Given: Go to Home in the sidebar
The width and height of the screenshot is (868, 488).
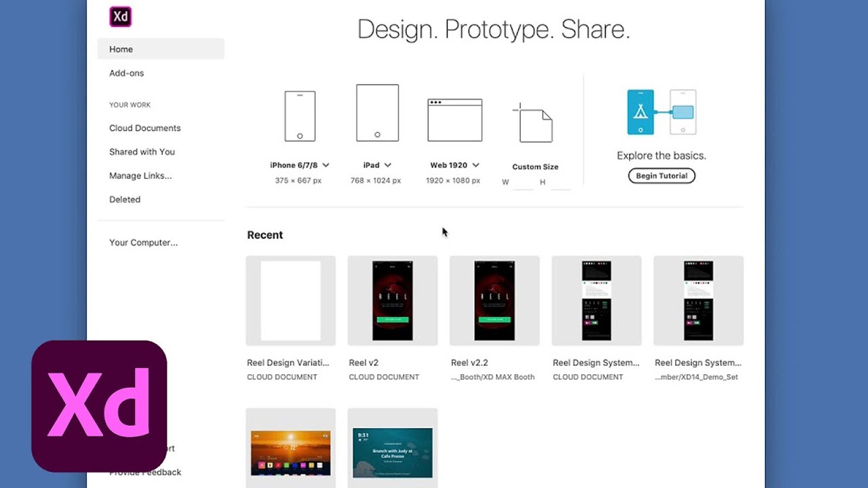Looking at the screenshot, I should pyautogui.click(x=161, y=49).
